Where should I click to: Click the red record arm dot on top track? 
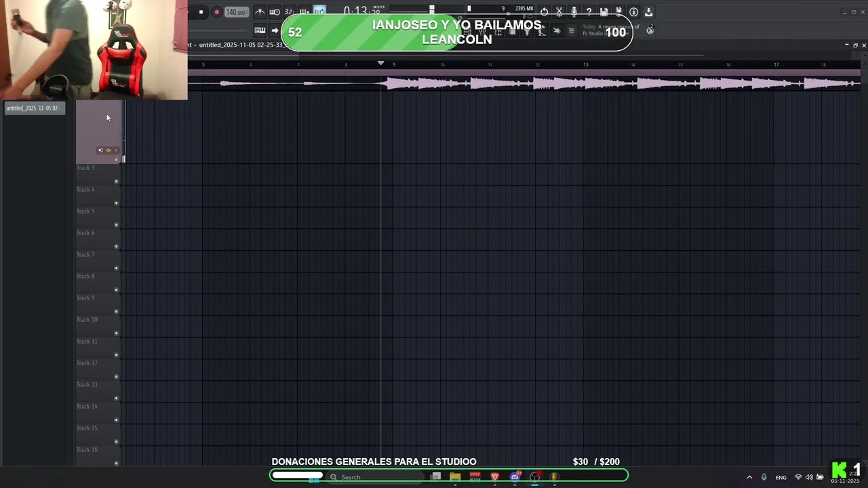pos(116,150)
